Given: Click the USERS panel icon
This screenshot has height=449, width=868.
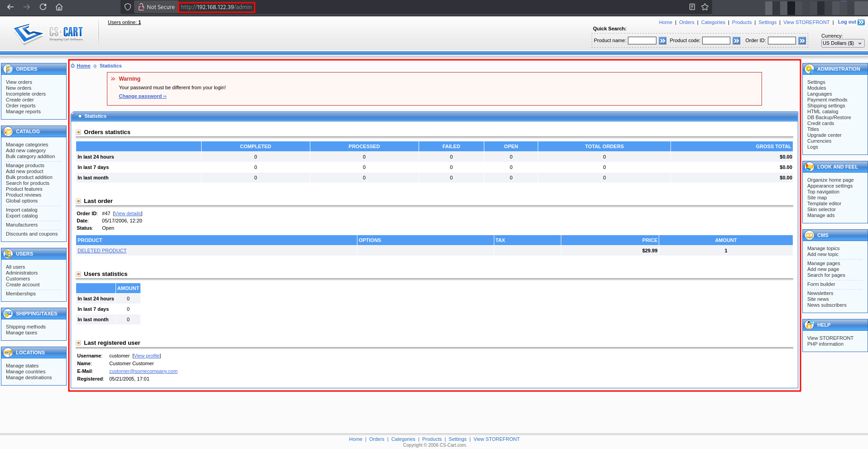Looking at the screenshot, I should coord(8,254).
